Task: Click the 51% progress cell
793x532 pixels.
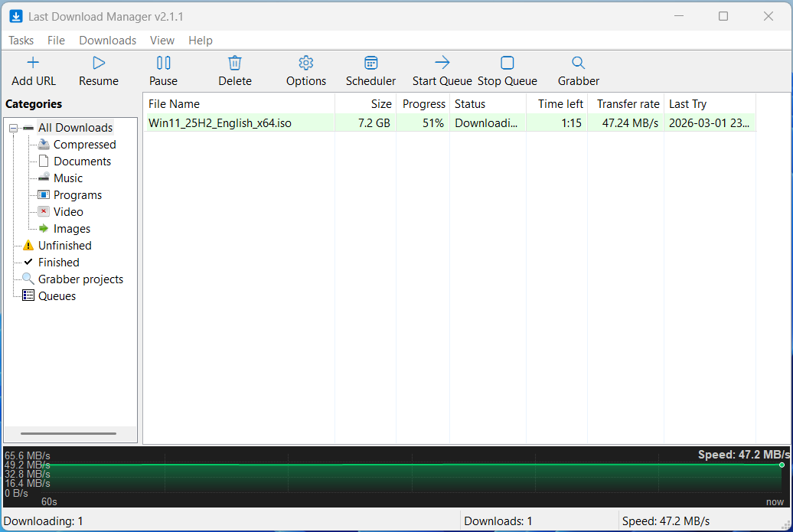Action: point(423,123)
